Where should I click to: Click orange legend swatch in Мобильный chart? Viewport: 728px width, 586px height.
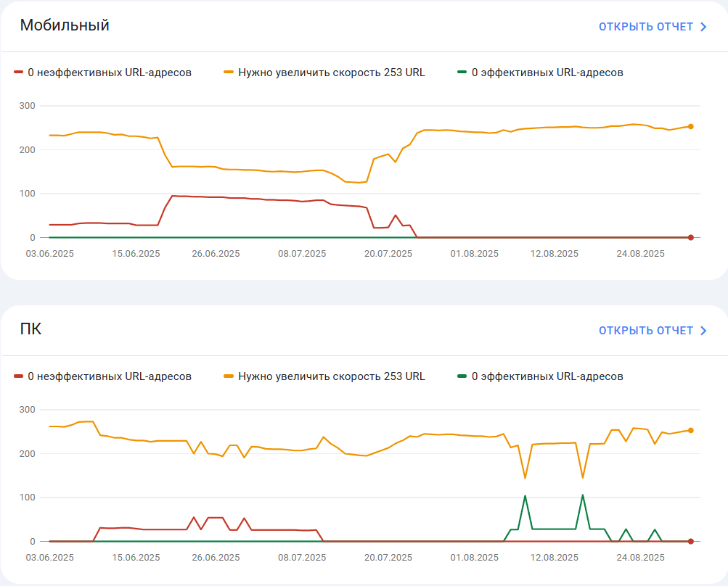coord(229,73)
